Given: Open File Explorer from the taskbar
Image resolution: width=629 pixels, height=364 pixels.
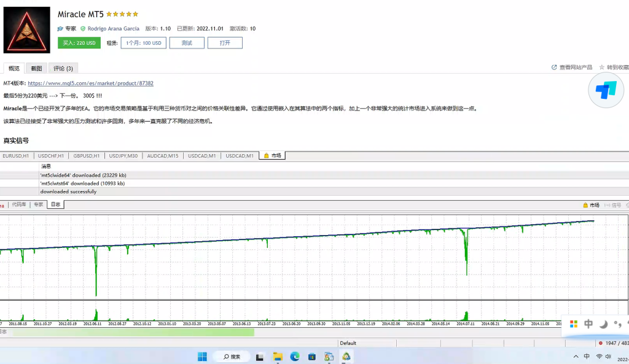Looking at the screenshot, I should tap(278, 357).
